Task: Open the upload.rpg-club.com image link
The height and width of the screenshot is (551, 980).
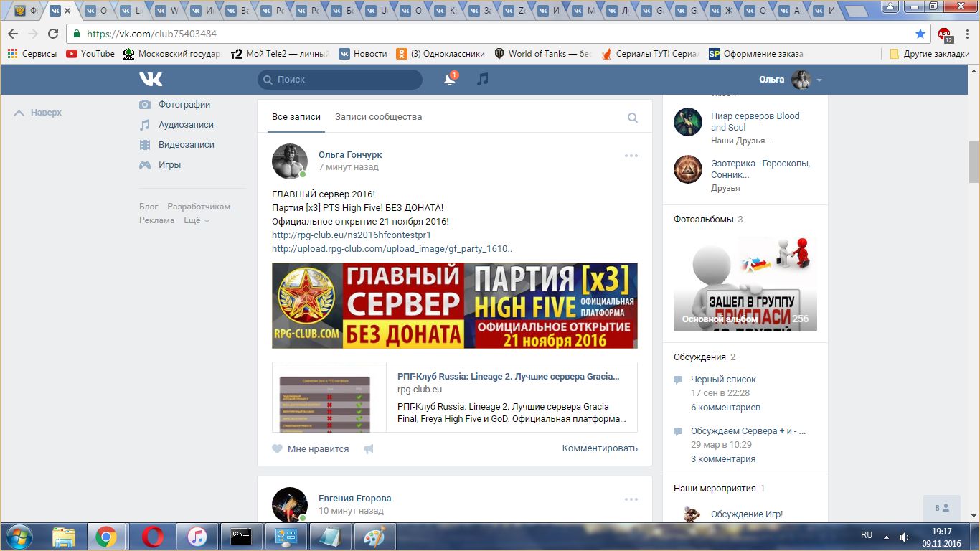Action: pos(392,249)
